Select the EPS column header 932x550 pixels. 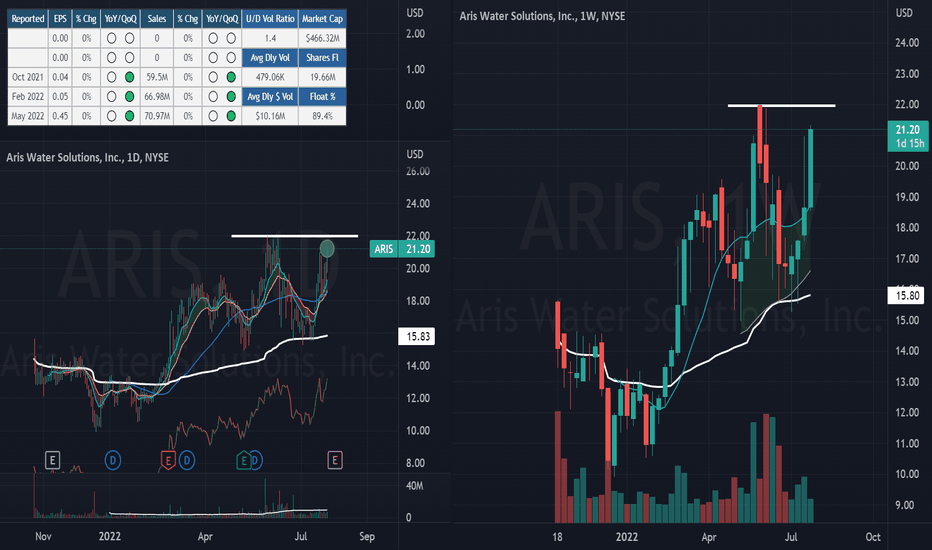coord(60,19)
